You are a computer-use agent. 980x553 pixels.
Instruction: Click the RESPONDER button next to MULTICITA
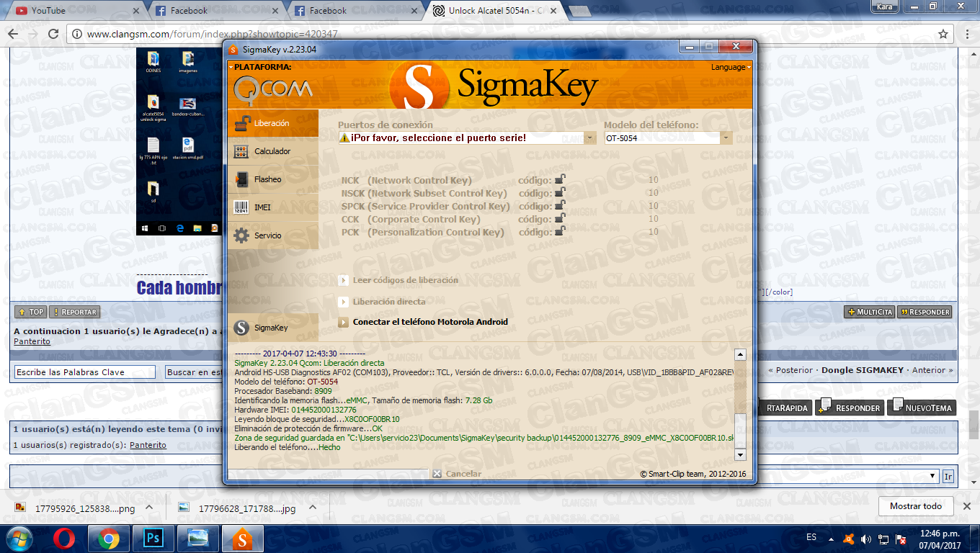tap(925, 313)
